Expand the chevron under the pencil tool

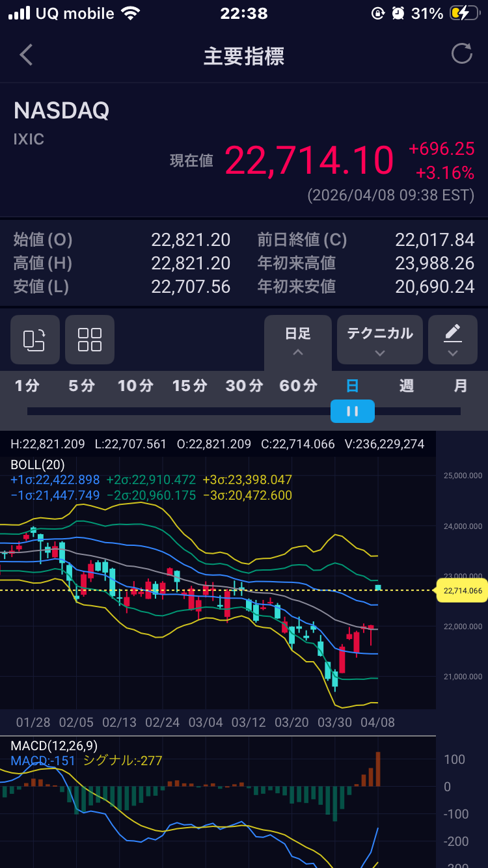(x=452, y=353)
